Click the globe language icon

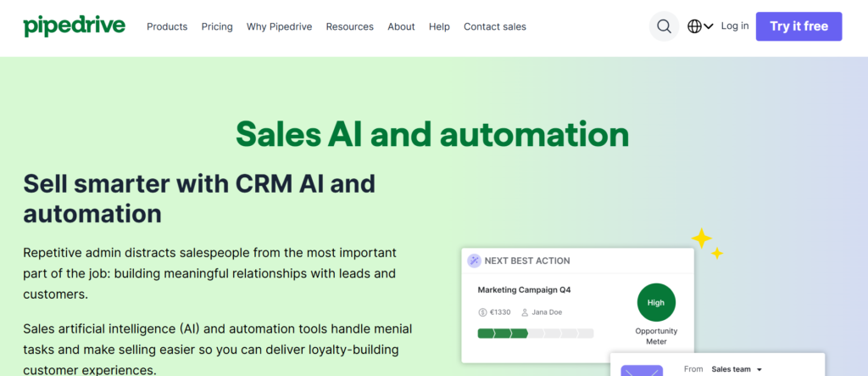695,26
